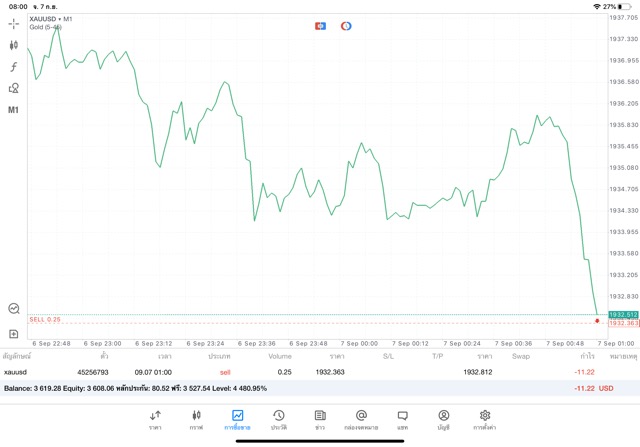
Task: Open the ข่าว news tab
Action: [319, 419]
